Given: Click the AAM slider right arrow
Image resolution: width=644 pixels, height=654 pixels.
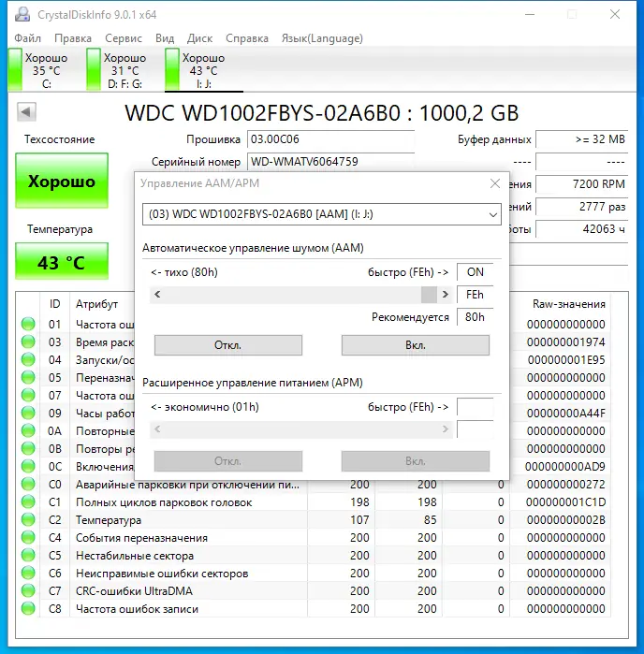Looking at the screenshot, I should 446,295.
